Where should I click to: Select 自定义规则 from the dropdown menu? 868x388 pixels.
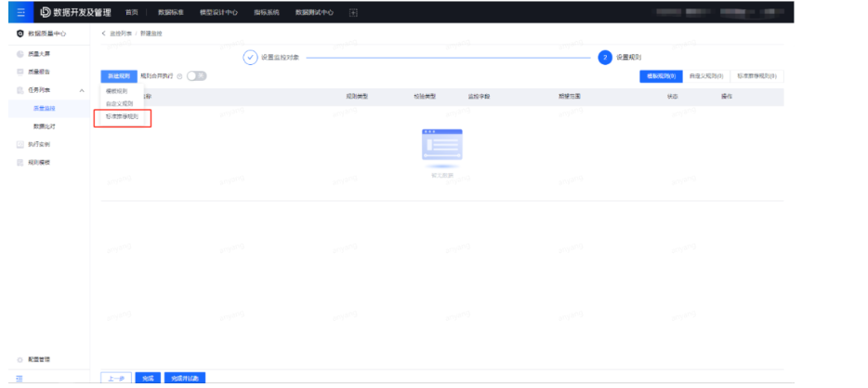120,103
